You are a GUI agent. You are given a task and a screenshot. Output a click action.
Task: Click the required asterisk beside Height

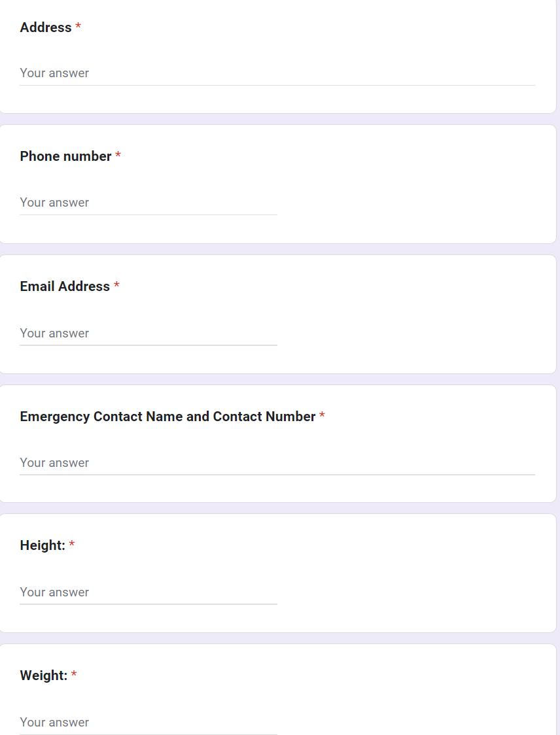pos(72,545)
